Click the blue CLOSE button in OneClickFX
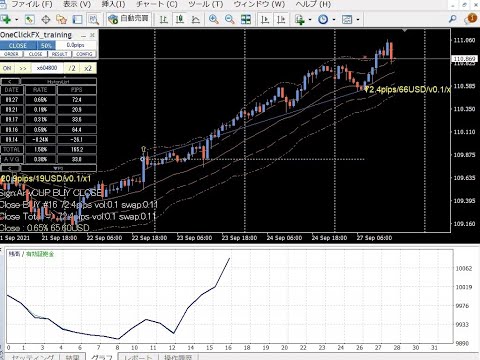This screenshot has width=480, height=360. click(18, 45)
